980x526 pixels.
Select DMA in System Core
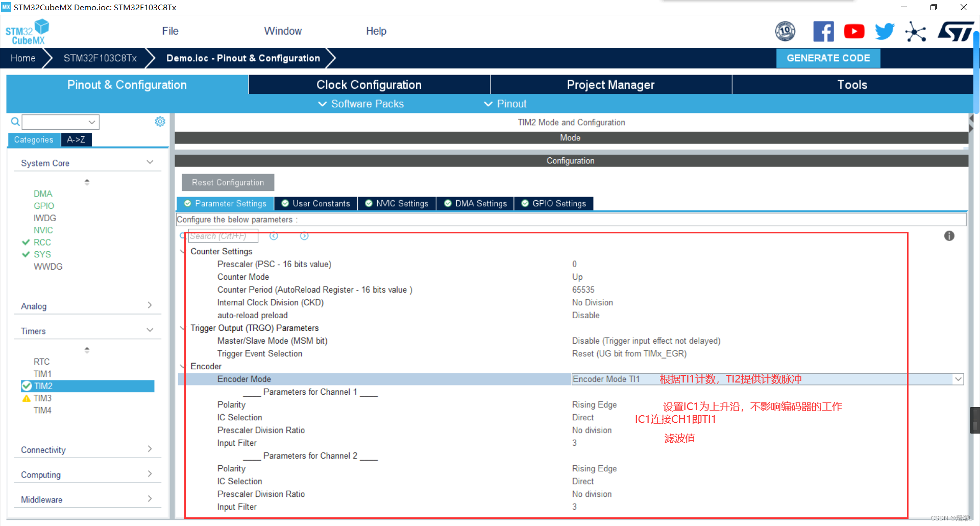coord(43,194)
